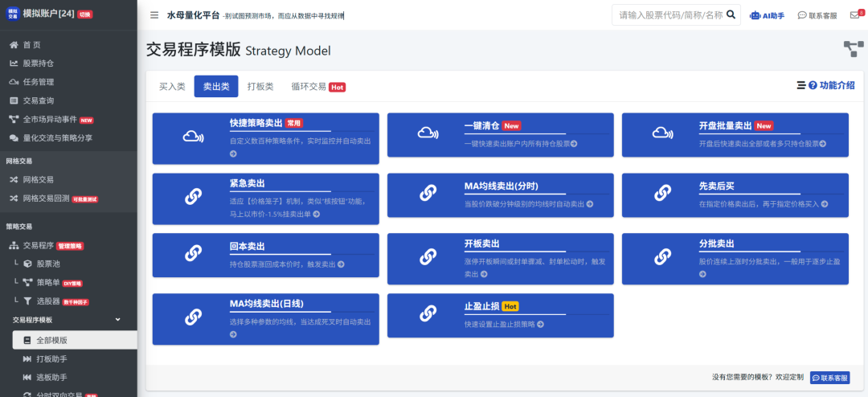Open 功能介绍 list help menu

825,85
